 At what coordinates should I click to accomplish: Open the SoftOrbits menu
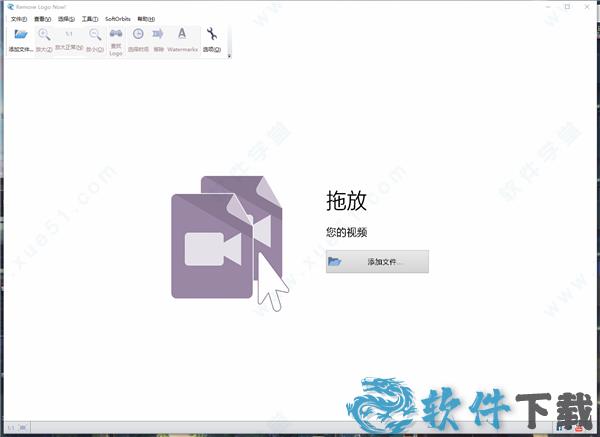coord(118,19)
